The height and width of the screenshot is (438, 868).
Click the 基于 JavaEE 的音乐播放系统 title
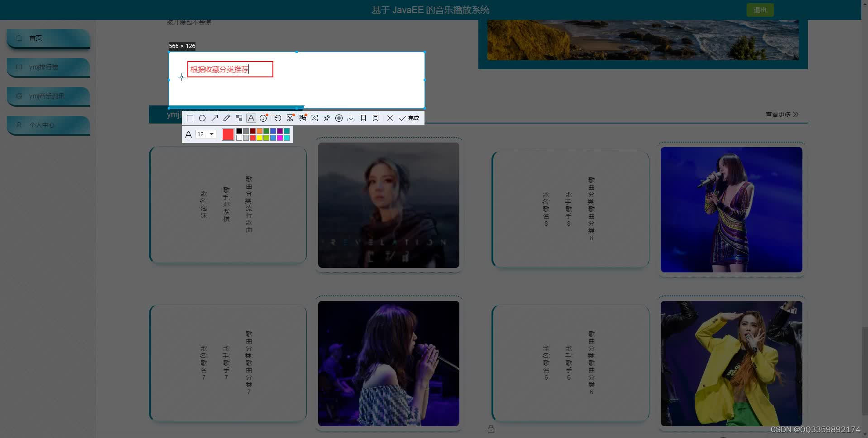tap(430, 10)
